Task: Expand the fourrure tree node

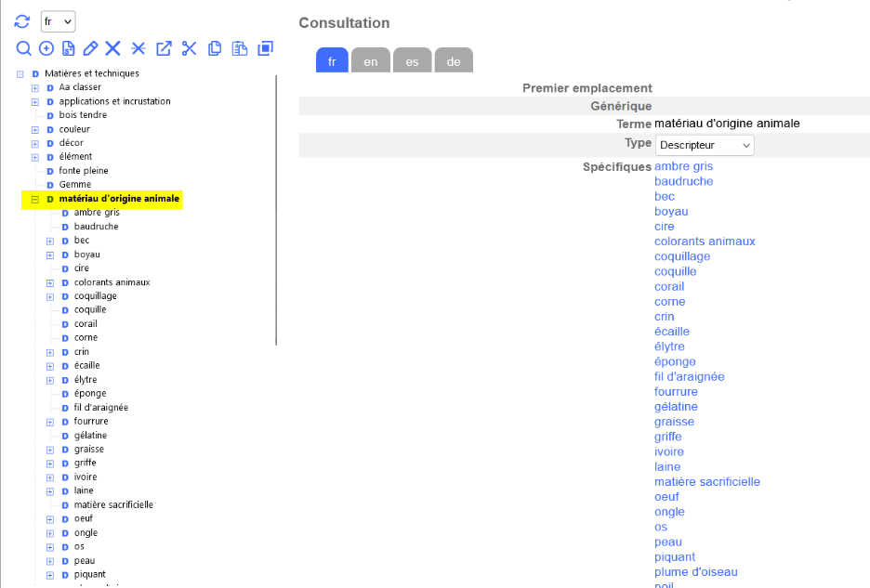Action: pyautogui.click(x=50, y=422)
